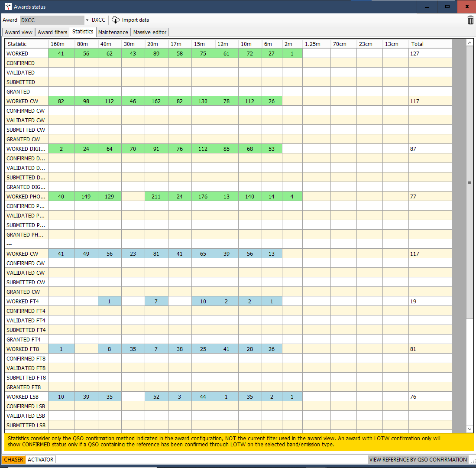Click the vertical scrollbar down arrow

[x=470, y=429]
